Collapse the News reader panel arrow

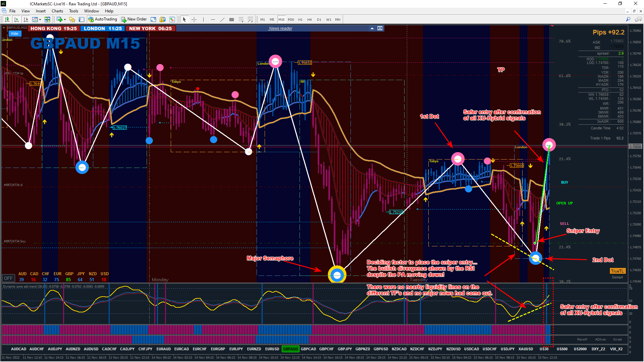tap(372, 28)
